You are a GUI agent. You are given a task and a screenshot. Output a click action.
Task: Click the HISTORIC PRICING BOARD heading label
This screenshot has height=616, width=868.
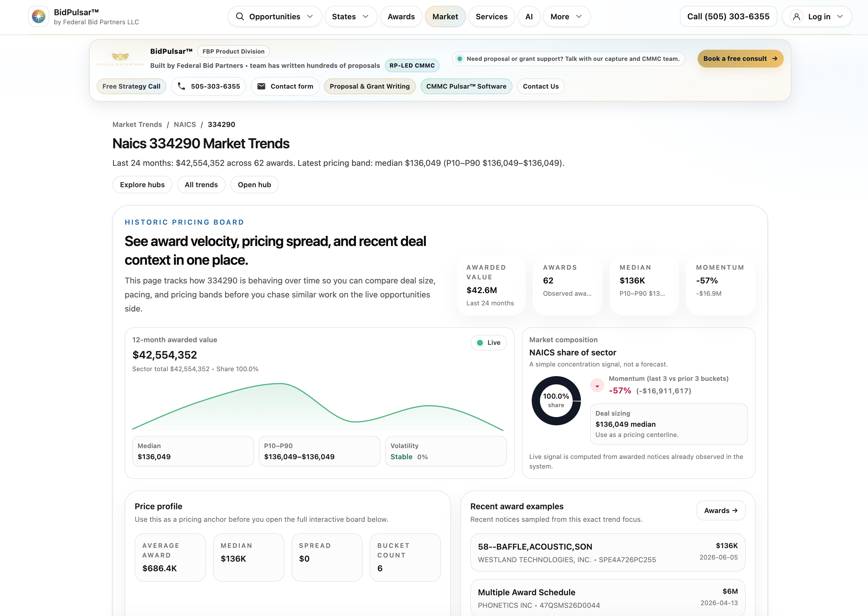coord(184,222)
